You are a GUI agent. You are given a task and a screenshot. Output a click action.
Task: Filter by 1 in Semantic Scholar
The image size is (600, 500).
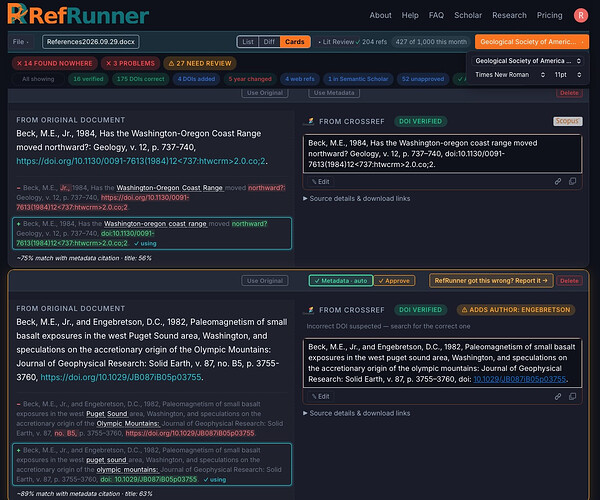click(358, 79)
